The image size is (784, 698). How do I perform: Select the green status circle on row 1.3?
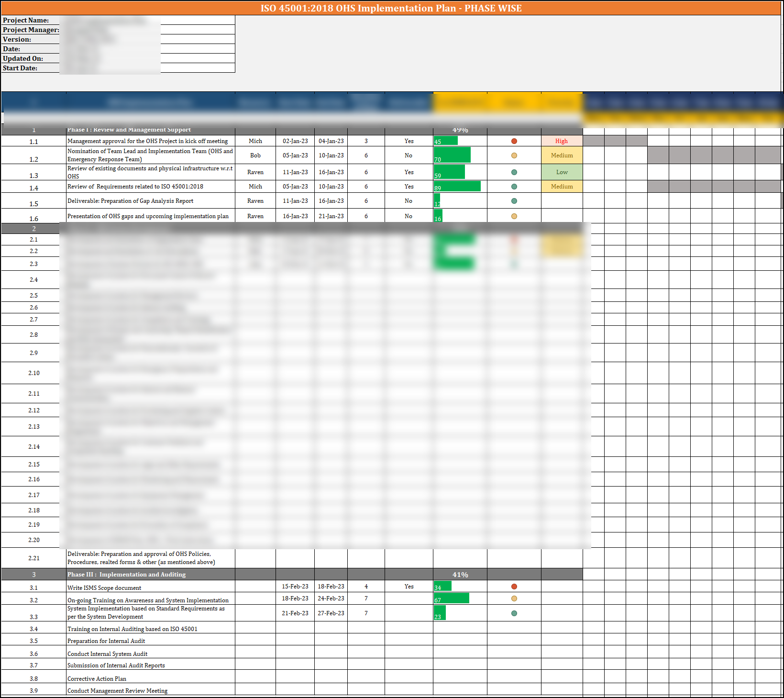514,172
